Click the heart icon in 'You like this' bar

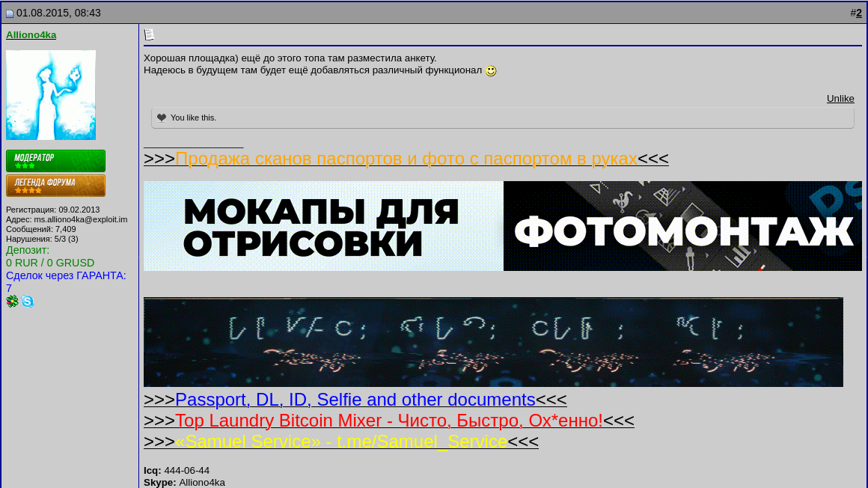(x=162, y=117)
